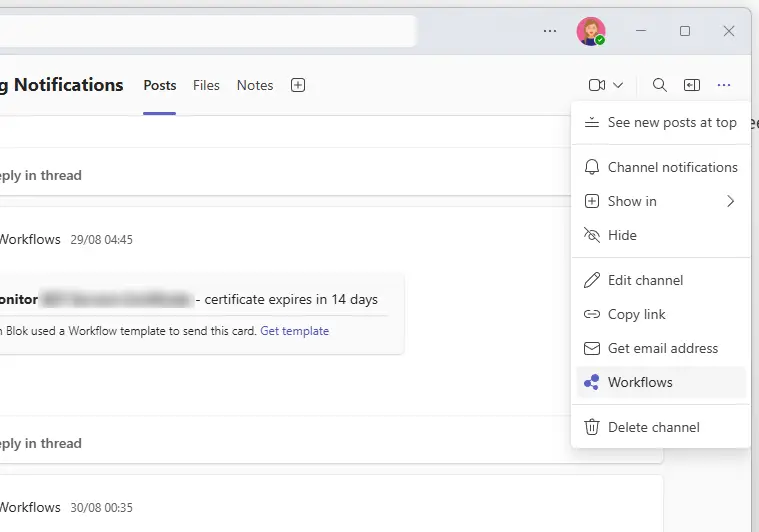Click the Get template link
This screenshot has height=532, width=759.
pyautogui.click(x=294, y=331)
